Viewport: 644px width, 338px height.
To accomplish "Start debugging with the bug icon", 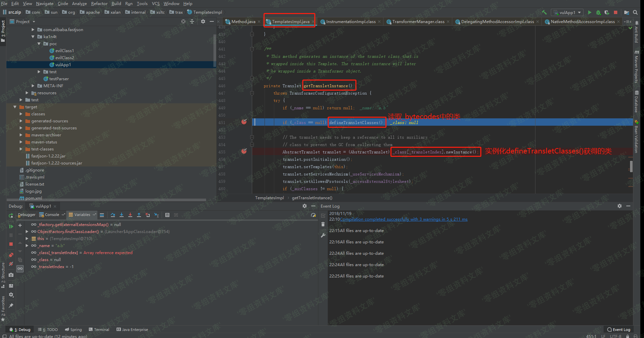I will 598,12.
